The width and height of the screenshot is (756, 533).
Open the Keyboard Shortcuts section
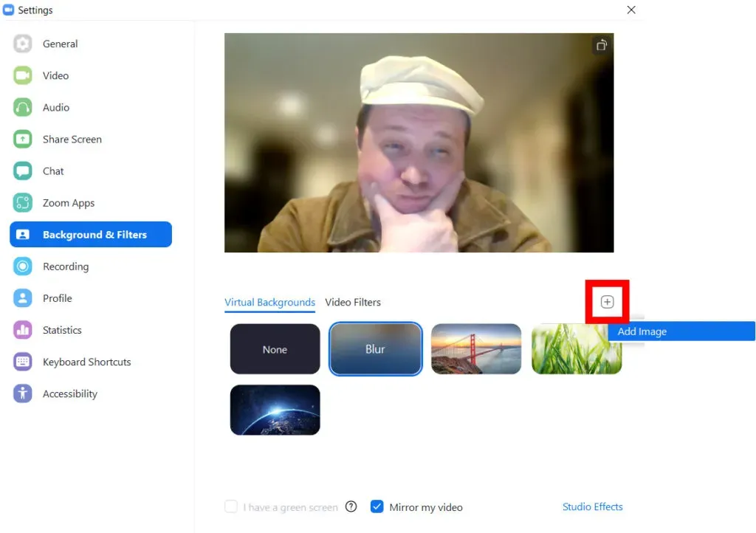click(x=86, y=362)
